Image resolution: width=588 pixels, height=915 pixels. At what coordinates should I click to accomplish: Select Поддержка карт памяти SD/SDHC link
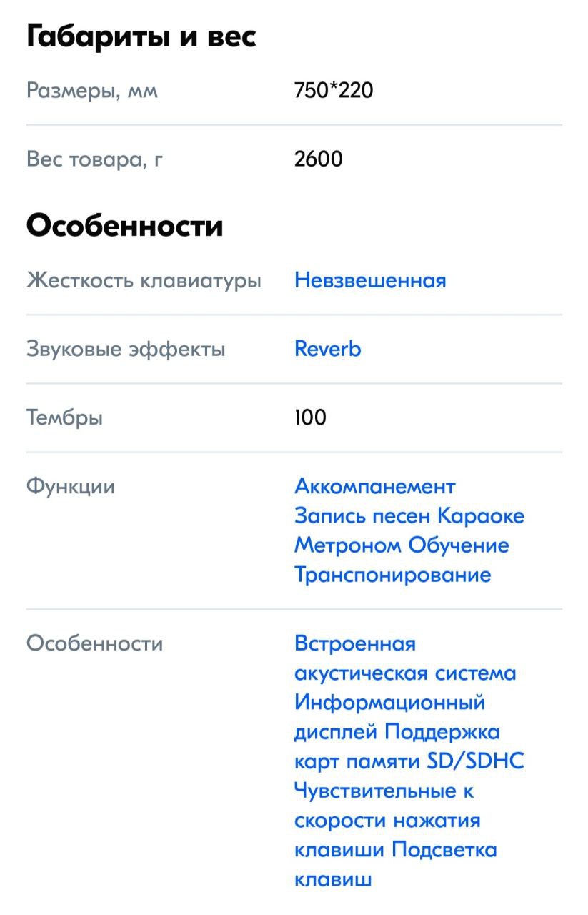point(409,747)
